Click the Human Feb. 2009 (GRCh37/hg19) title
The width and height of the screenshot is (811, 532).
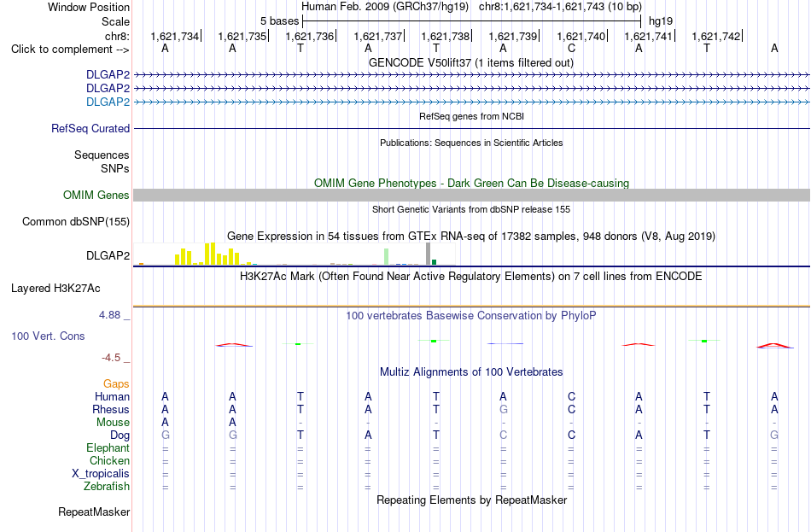(385, 7)
